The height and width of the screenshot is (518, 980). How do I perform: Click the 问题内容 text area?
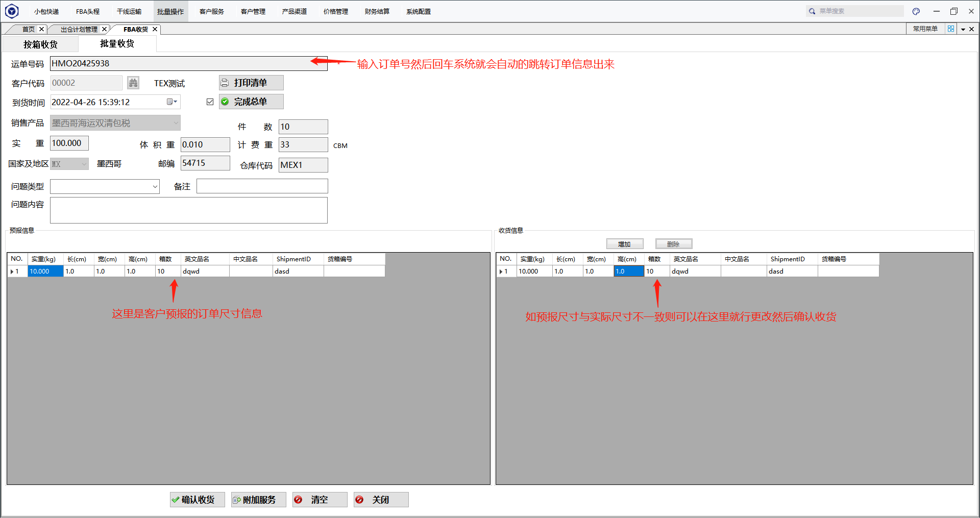(189, 210)
